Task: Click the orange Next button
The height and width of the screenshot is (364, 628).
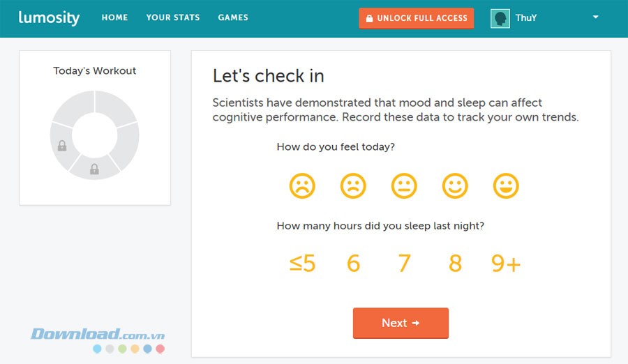Action: pyautogui.click(x=401, y=323)
